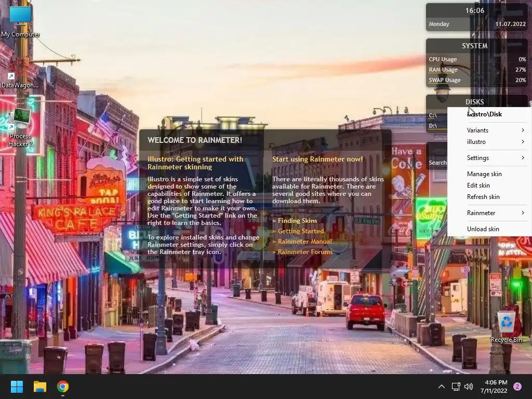Click the 11.07.2022 date text
The width and height of the screenshot is (532, 399).
point(510,24)
